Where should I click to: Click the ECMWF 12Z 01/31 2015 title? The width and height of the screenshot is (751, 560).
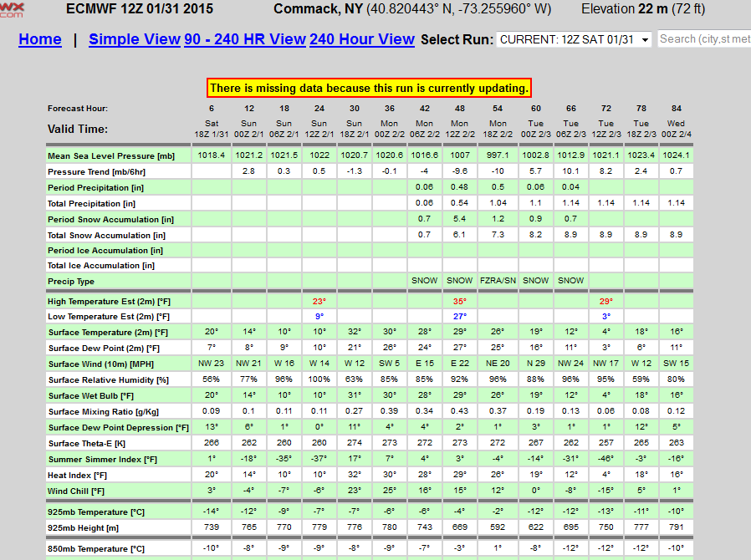[x=140, y=9]
